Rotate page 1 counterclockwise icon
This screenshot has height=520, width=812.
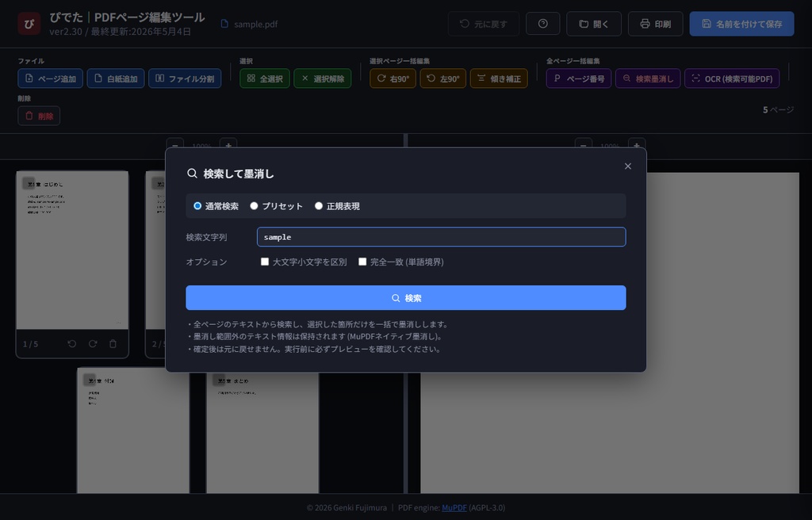tap(72, 344)
